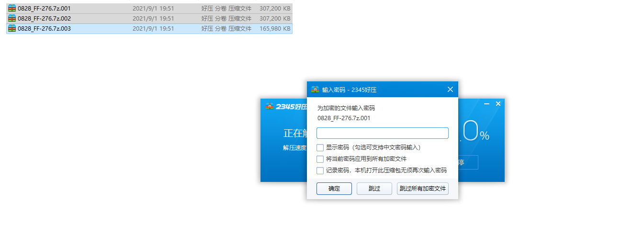The width and height of the screenshot is (644, 248).
Task: Click the 2345好压 icon in the password dialog title
Action: pyautogui.click(x=315, y=90)
